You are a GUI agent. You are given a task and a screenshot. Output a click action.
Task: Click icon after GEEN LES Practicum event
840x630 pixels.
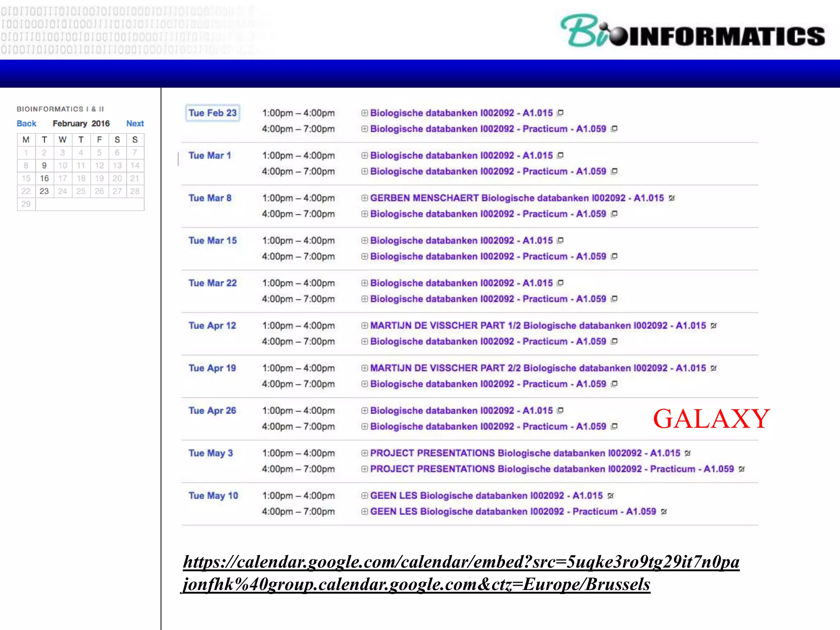coord(664,512)
